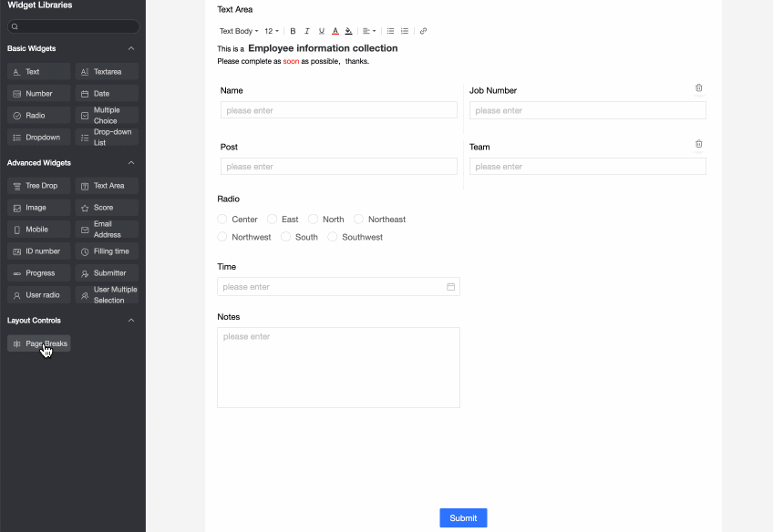Select the Submitter widget

[x=107, y=273]
